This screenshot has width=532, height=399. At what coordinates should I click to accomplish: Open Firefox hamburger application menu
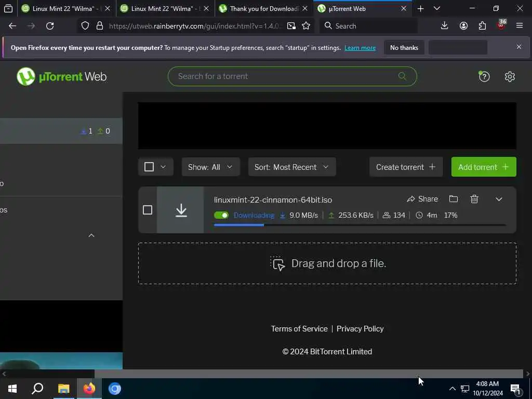point(520,26)
